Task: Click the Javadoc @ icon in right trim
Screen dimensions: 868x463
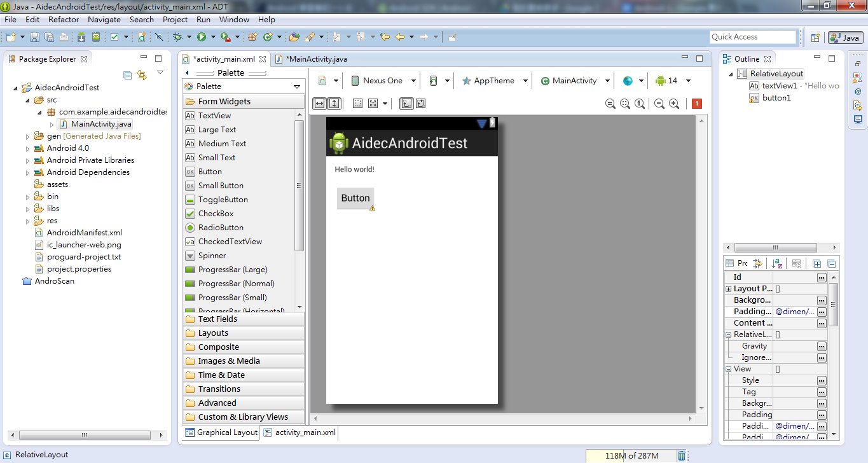Action: [858, 91]
